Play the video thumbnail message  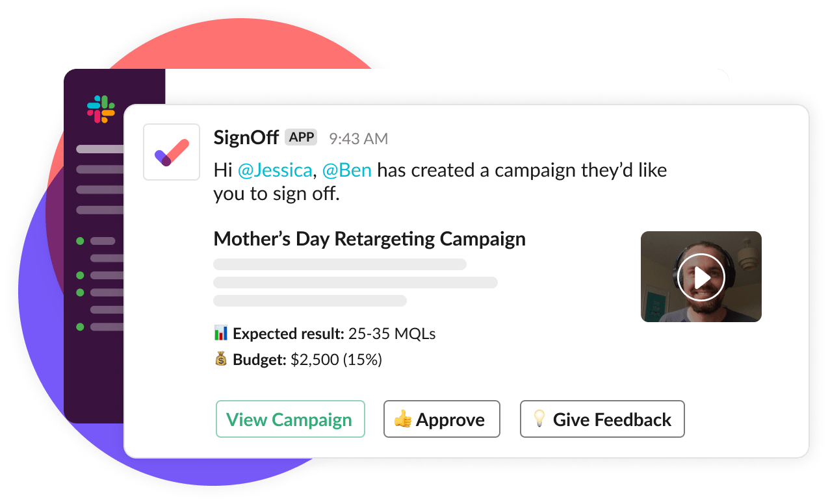pos(701,277)
